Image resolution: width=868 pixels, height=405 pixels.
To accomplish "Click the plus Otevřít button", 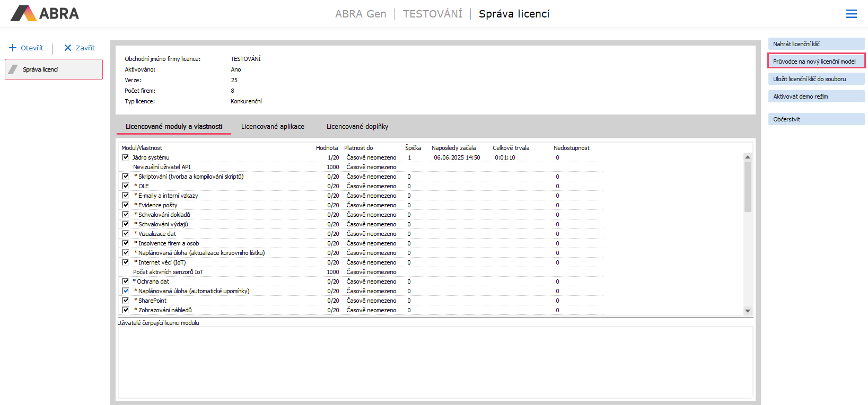I will click(27, 48).
